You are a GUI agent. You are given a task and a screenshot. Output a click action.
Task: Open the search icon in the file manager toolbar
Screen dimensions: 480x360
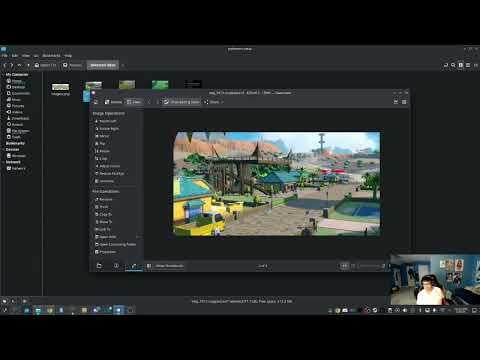pyautogui.click(x=453, y=65)
